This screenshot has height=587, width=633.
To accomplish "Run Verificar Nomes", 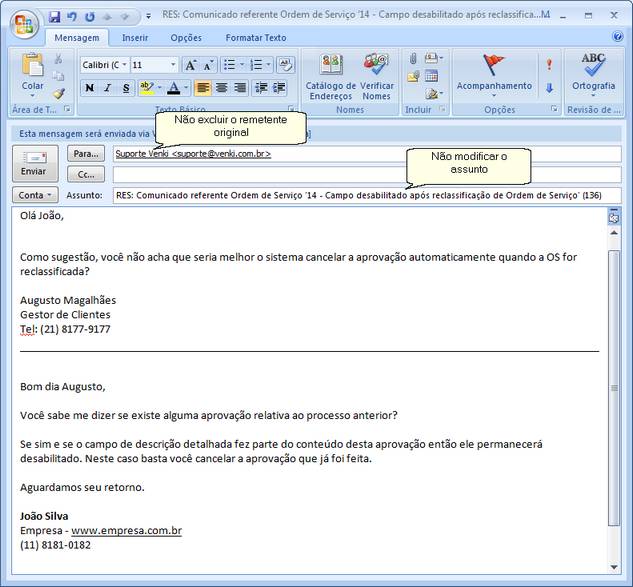I will (x=376, y=77).
